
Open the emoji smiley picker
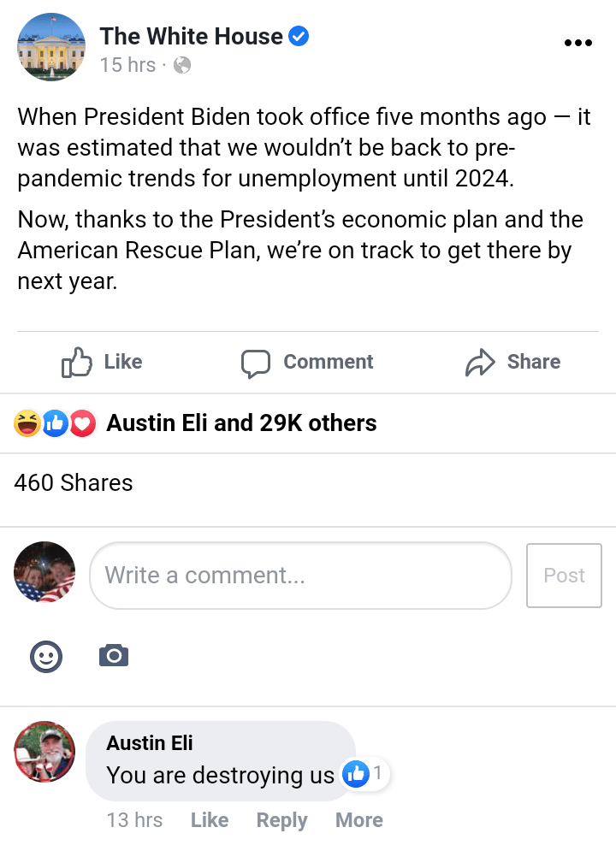point(46,656)
